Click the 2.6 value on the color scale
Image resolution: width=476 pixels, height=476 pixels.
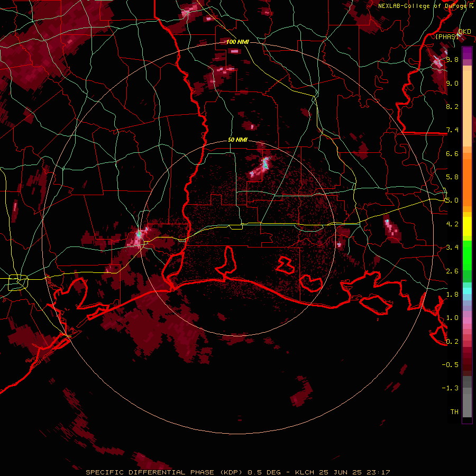[x=452, y=271]
